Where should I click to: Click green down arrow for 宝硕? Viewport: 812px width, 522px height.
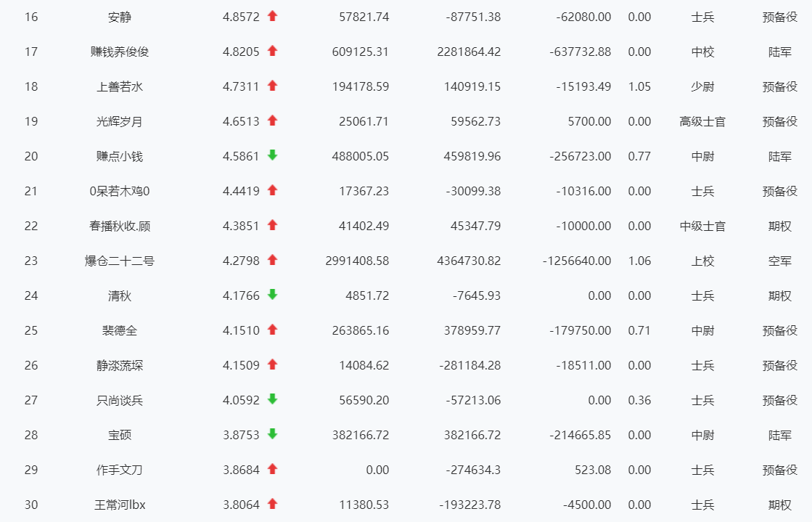pyautogui.click(x=273, y=434)
